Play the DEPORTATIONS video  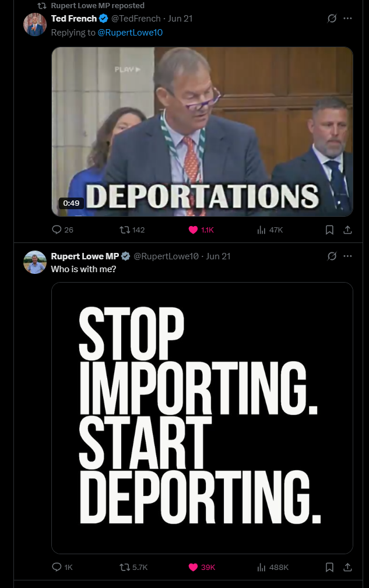click(202, 132)
